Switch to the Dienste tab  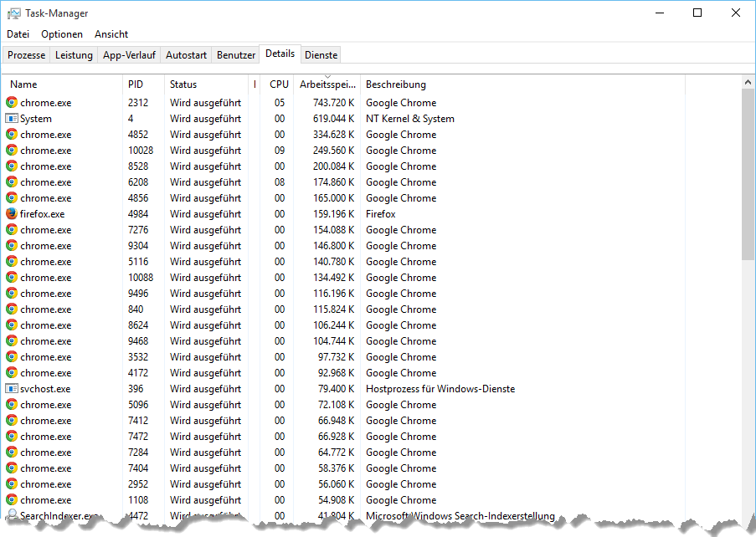tap(321, 55)
